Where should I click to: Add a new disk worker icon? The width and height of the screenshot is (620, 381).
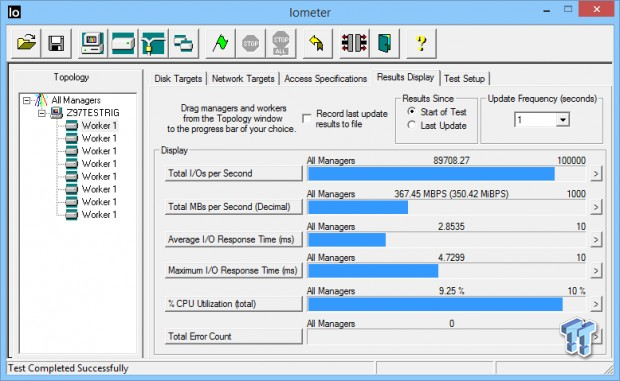click(x=123, y=43)
